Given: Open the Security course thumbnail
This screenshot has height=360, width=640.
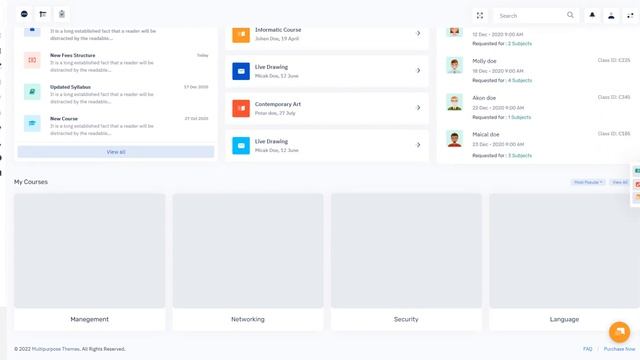Looking at the screenshot, I should 406,251.
